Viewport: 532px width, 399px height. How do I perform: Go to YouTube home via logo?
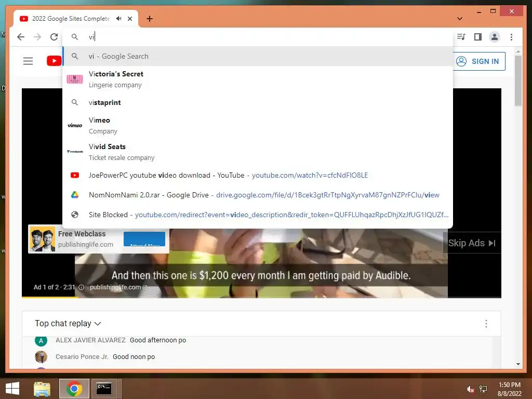(54, 61)
